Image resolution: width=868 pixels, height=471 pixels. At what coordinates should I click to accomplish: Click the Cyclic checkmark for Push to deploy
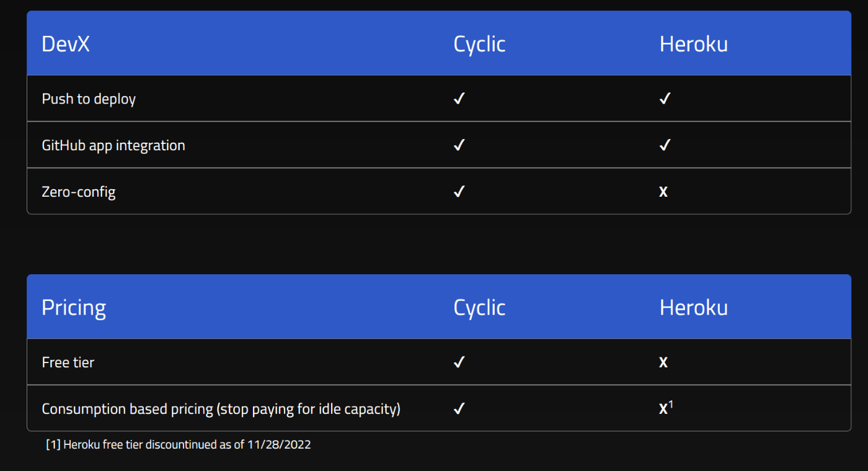(x=459, y=99)
